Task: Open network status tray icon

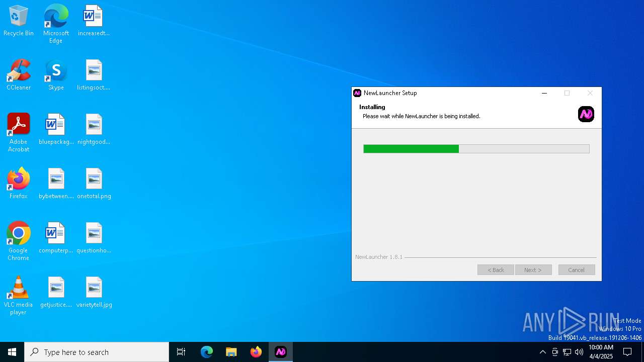Action: [x=567, y=352]
